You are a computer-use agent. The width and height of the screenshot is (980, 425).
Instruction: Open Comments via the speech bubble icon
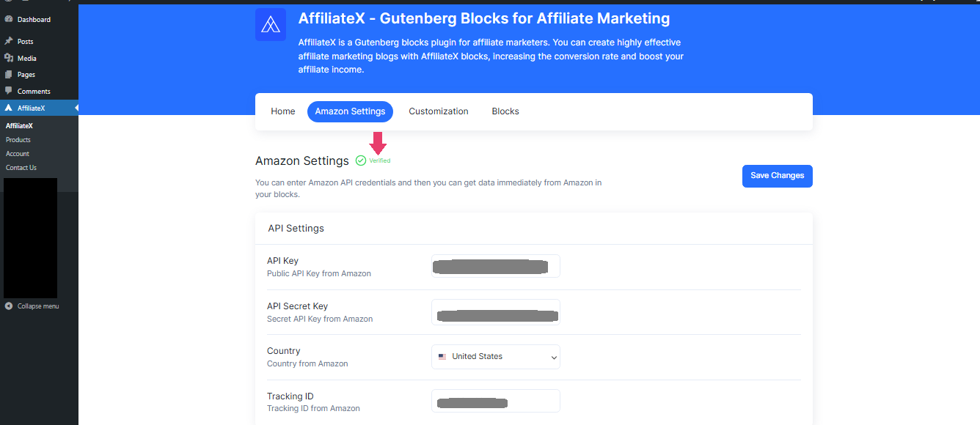coord(10,90)
